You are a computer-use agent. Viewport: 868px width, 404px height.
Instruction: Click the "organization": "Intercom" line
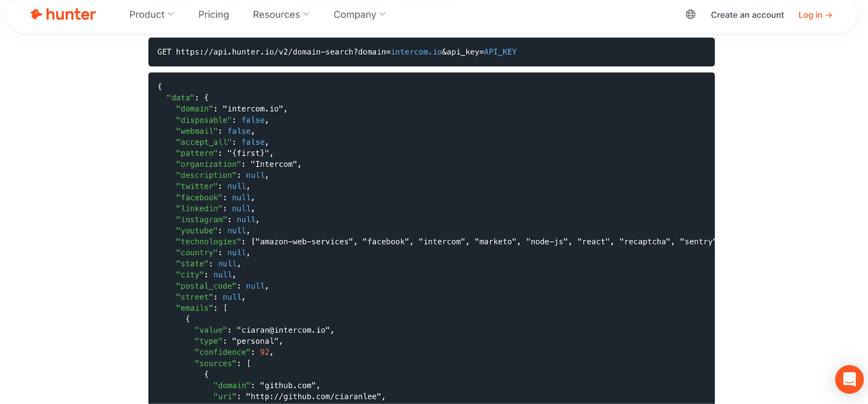(x=238, y=164)
